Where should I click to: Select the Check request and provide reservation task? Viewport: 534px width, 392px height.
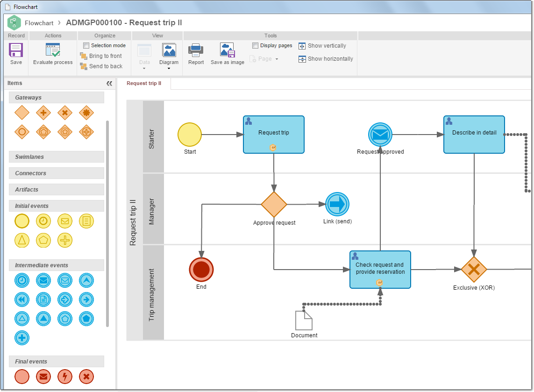click(380, 270)
